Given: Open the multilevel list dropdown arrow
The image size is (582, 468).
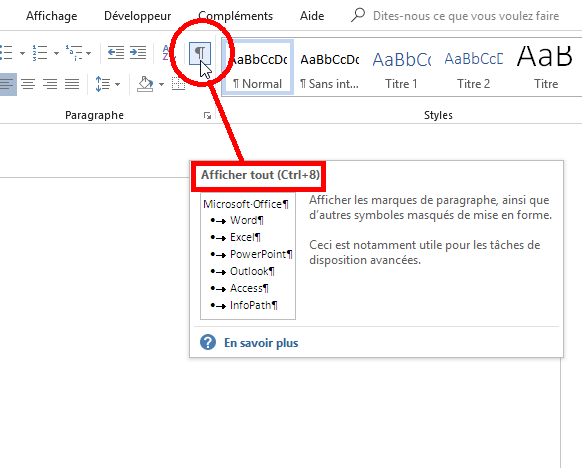Looking at the screenshot, I should point(88,53).
